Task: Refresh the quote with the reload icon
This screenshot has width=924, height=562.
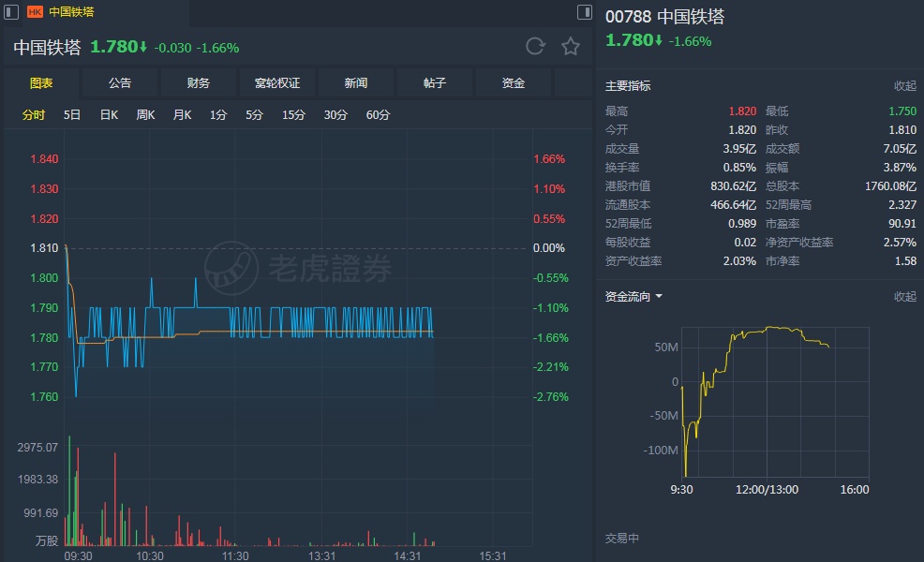Action: (535, 46)
